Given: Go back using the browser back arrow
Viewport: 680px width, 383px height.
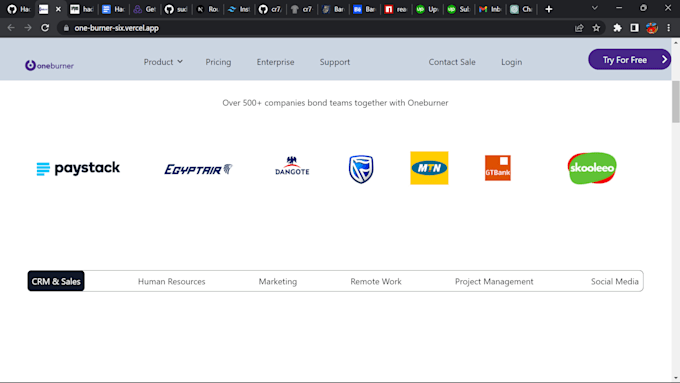Looking at the screenshot, I should point(11,28).
